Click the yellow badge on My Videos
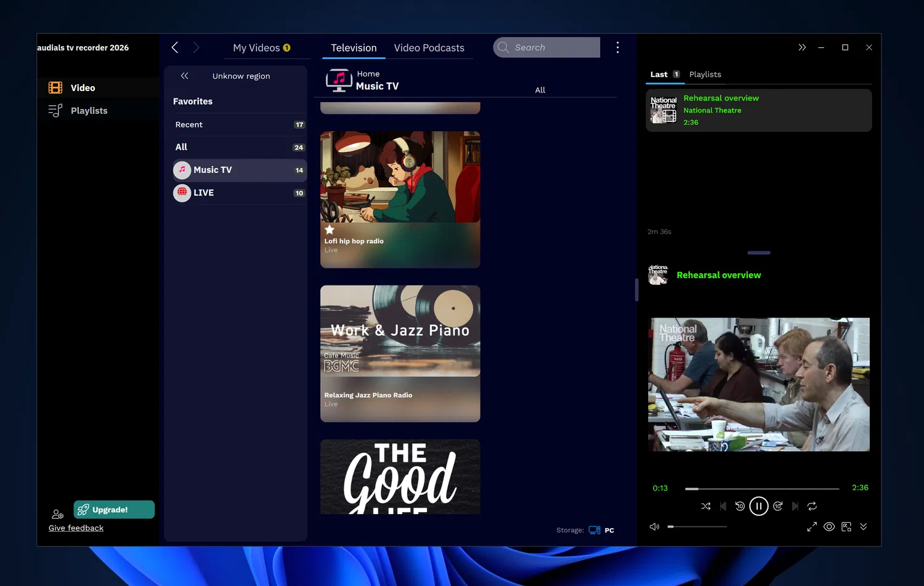Image resolution: width=924 pixels, height=586 pixels. [286, 48]
